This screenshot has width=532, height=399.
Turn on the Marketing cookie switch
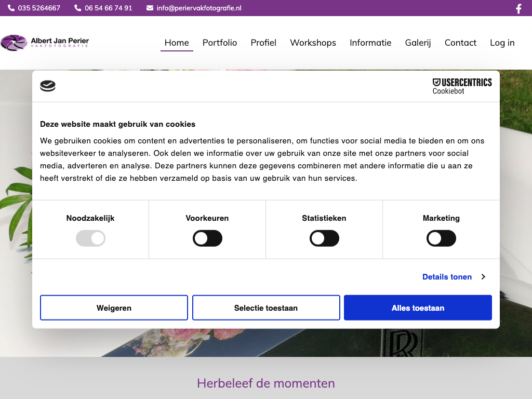(x=441, y=238)
